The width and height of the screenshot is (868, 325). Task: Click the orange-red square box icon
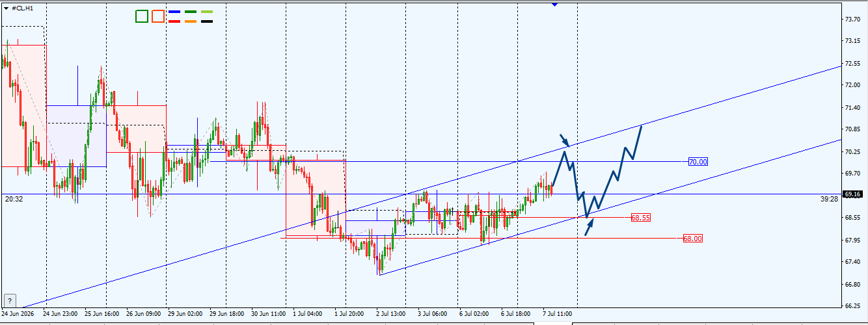pos(157,16)
